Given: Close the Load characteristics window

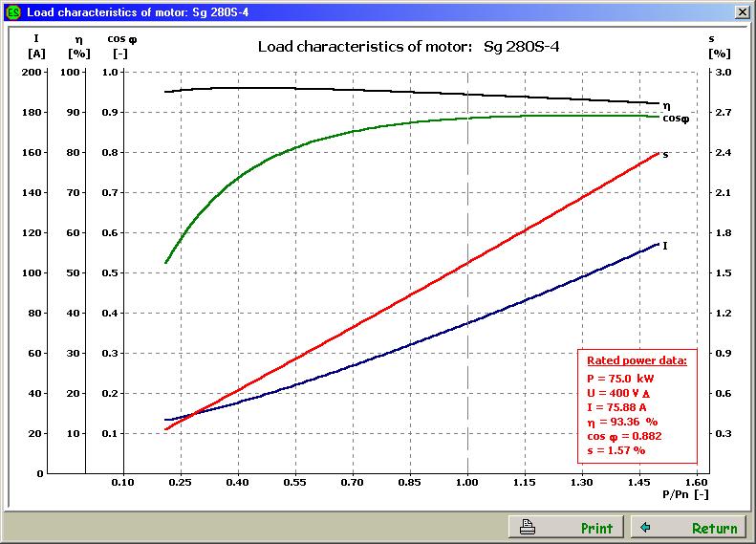Looking at the screenshot, I should 742,12.
